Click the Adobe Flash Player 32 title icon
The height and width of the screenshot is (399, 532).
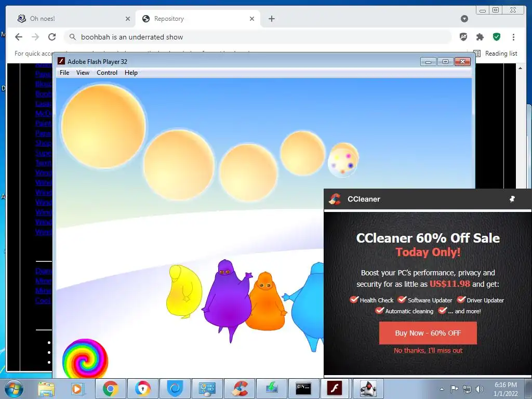point(61,61)
